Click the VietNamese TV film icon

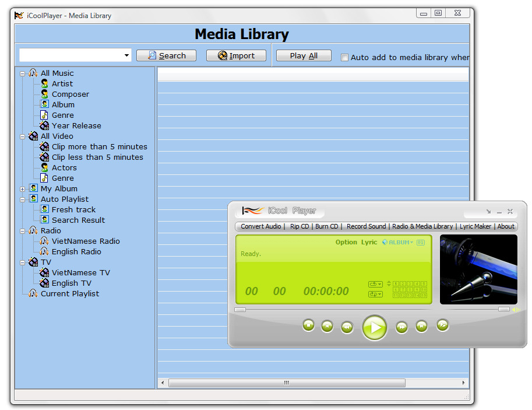(x=44, y=272)
